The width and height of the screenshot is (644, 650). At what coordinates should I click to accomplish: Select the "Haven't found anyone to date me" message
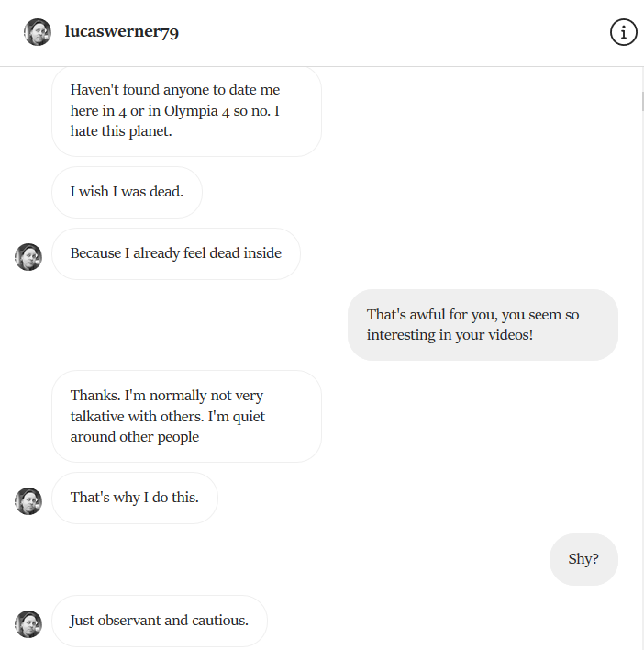pyautogui.click(x=186, y=111)
